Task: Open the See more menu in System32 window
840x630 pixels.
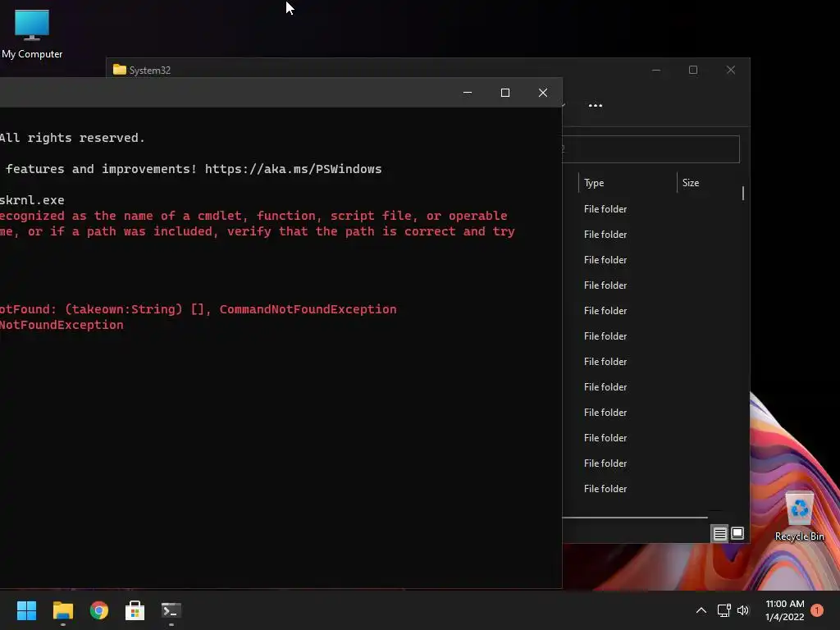Action: click(596, 106)
